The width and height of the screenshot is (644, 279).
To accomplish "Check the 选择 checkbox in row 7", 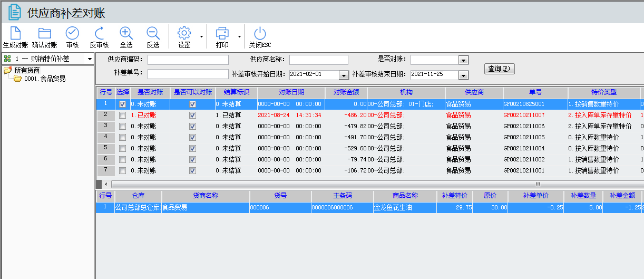I will point(122,171).
